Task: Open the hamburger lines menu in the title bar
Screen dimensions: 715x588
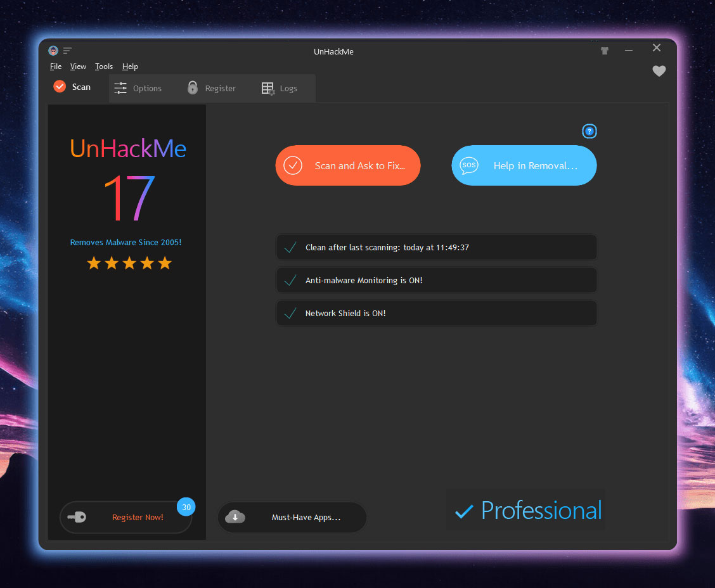Action: click(67, 51)
